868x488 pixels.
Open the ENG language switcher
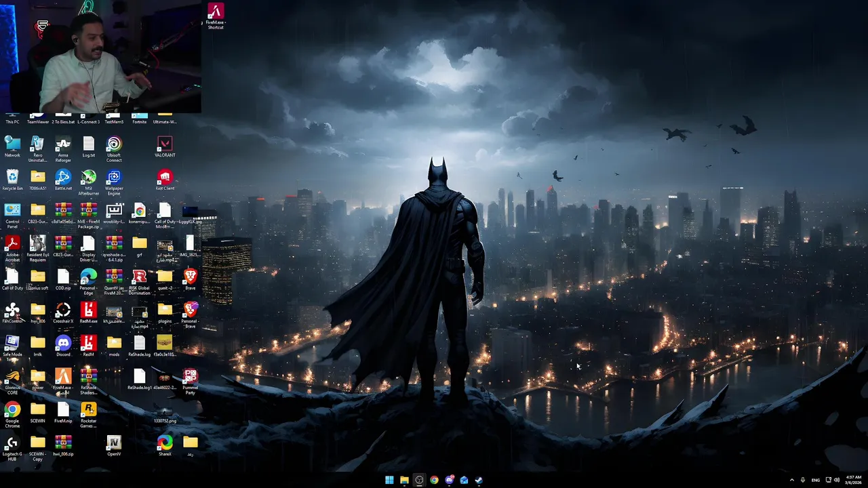pyautogui.click(x=816, y=480)
